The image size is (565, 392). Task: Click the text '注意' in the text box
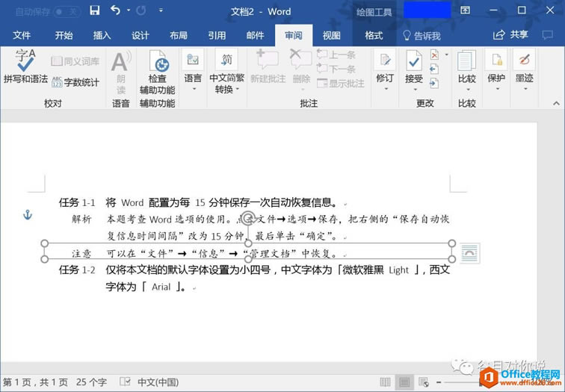(81, 254)
